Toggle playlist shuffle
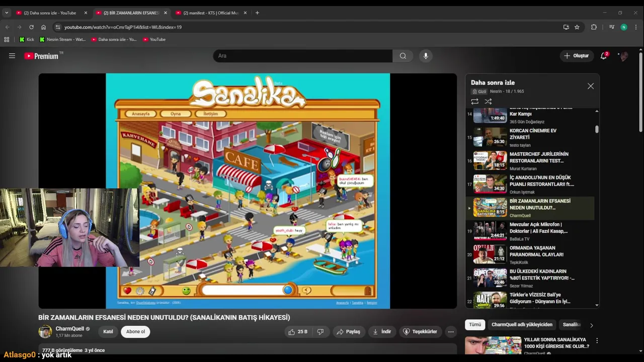This screenshot has width=644, height=362. tap(488, 101)
